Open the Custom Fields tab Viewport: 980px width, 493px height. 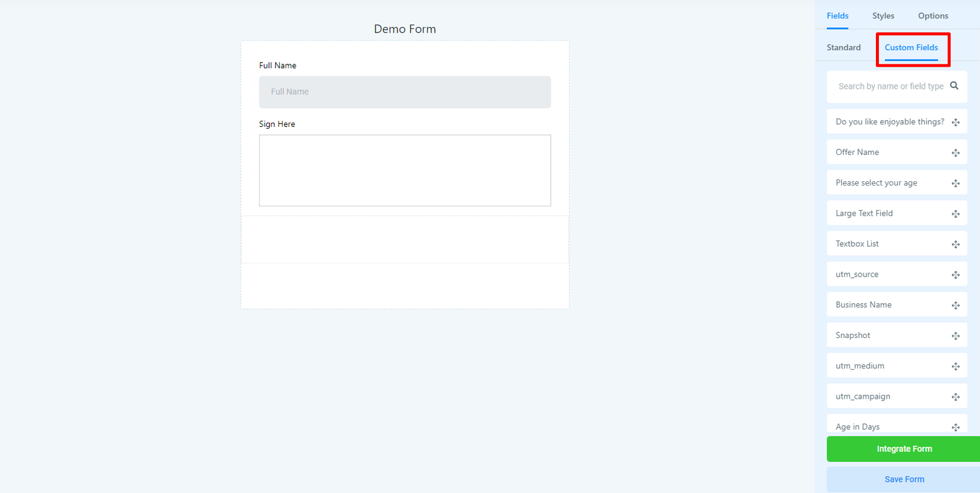pos(911,47)
